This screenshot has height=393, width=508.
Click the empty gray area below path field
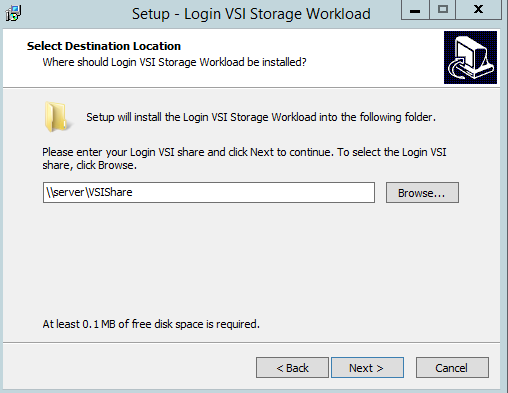coord(250,260)
